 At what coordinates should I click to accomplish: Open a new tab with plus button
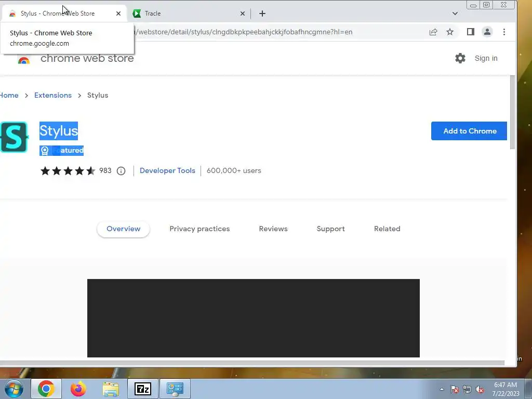pos(262,14)
